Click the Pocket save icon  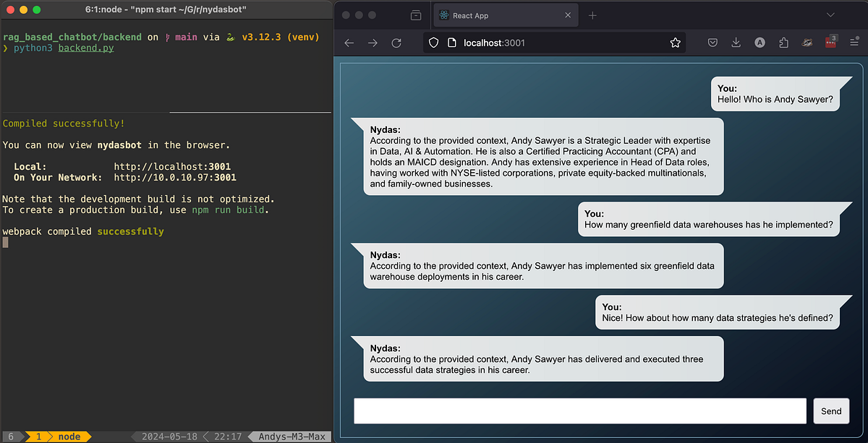(712, 43)
